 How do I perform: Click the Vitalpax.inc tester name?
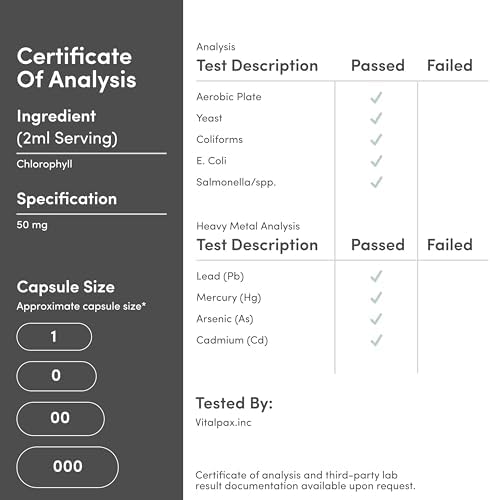[223, 423]
